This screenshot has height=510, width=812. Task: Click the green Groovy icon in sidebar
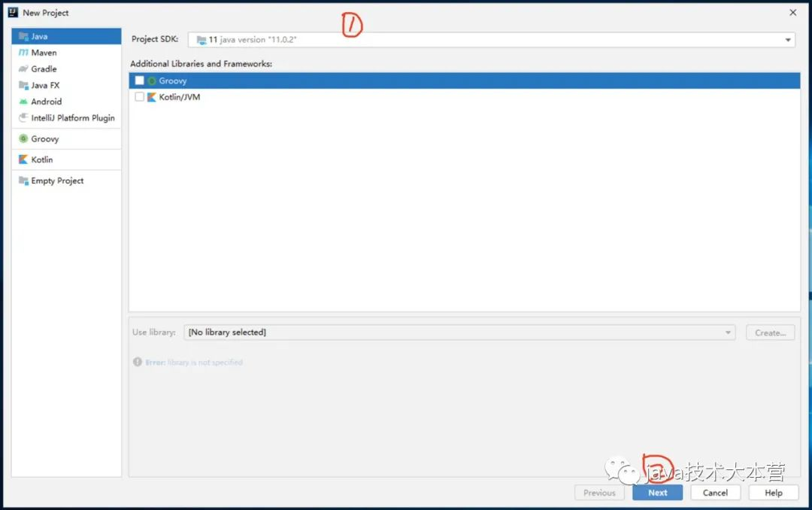click(x=23, y=138)
